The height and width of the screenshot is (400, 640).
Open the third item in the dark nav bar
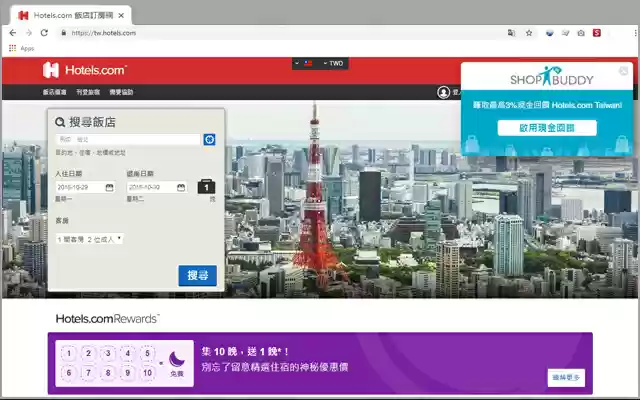coord(121,92)
